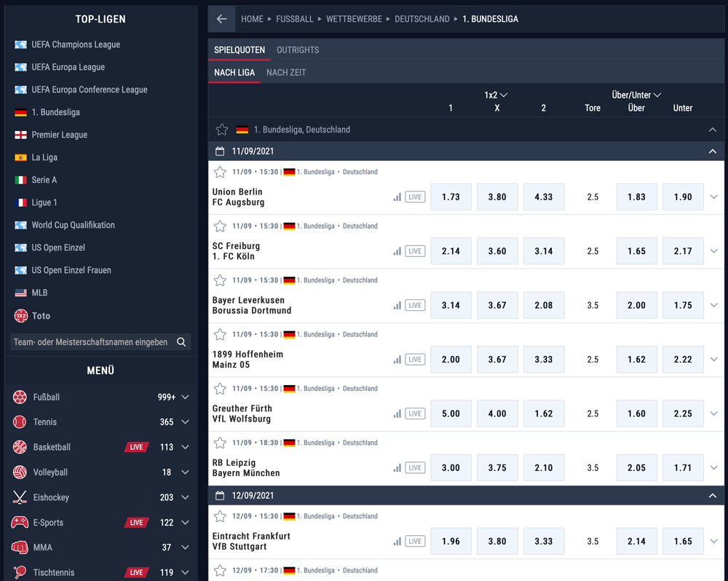Open statistics icon for Union Berlin match
Image resolution: width=728 pixels, height=581 pixels.
[x=397, y=197]
